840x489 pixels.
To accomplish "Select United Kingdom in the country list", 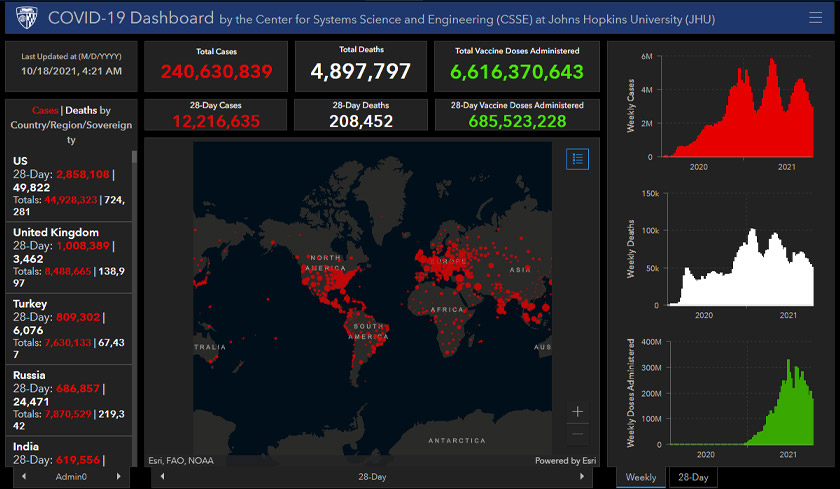I will [x=68, y=257].
